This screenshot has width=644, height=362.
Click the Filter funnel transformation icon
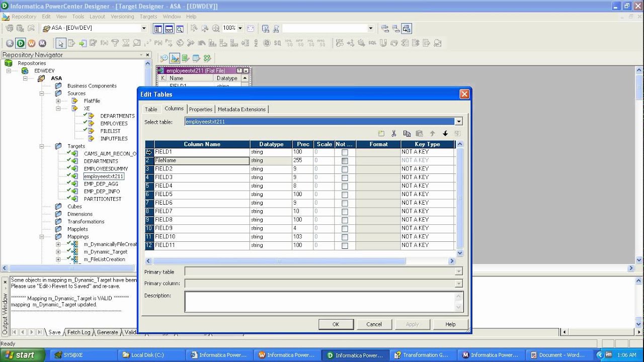115,43
